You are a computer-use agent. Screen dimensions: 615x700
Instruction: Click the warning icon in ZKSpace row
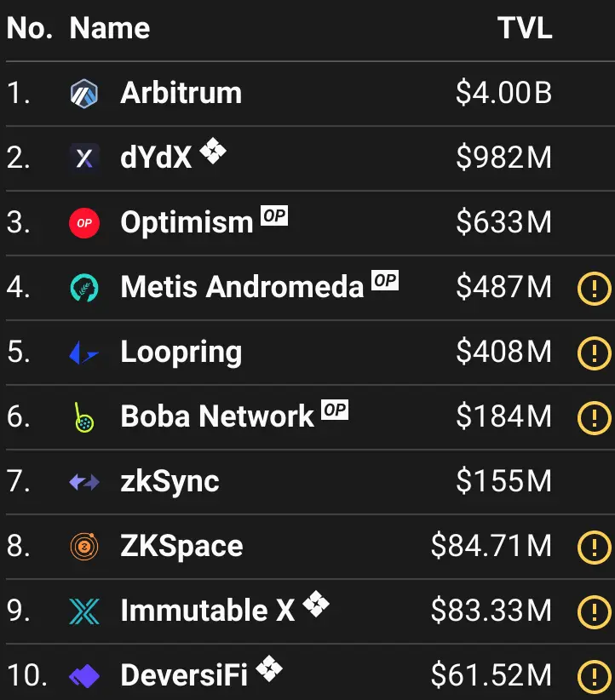[594, 547]
